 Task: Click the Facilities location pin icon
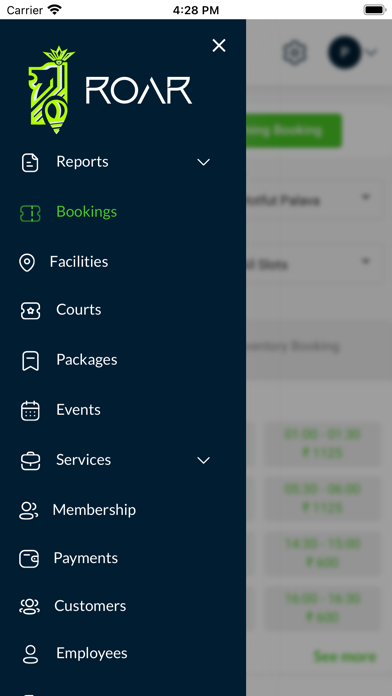tap(27, 263)
